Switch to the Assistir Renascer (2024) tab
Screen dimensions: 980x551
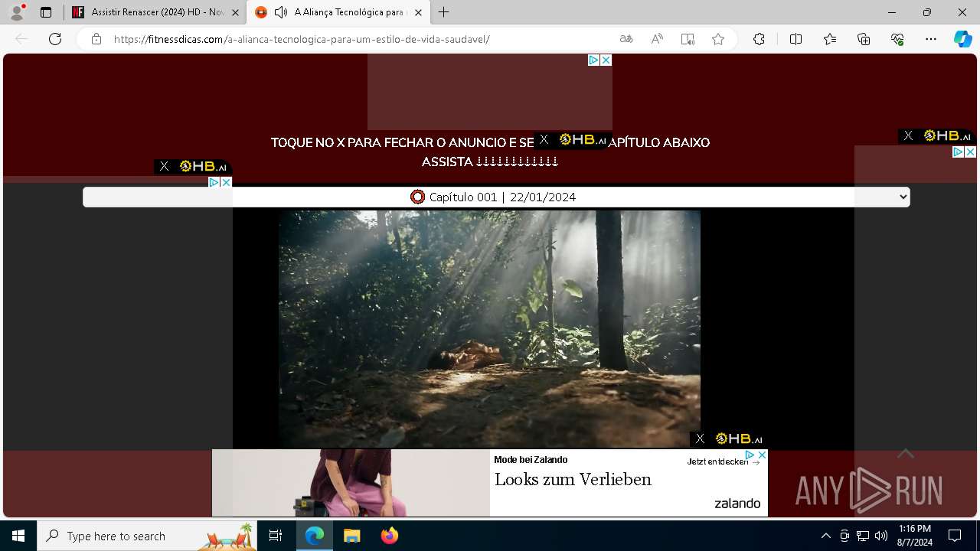click(x=156, y=12)
